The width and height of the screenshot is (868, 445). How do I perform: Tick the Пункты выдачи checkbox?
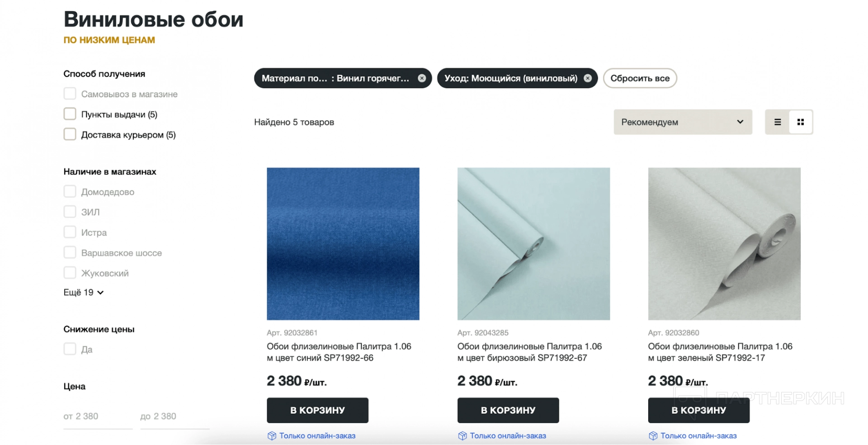(70, 114)
